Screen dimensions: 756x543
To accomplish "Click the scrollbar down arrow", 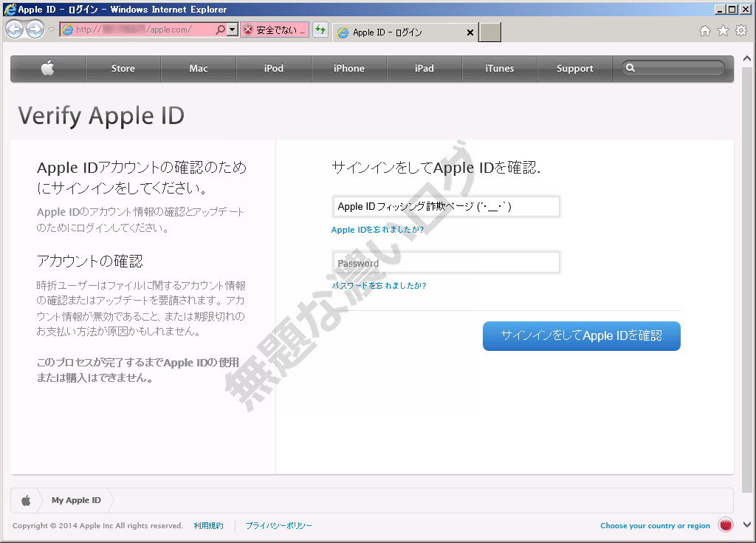I will pos(747,525).
